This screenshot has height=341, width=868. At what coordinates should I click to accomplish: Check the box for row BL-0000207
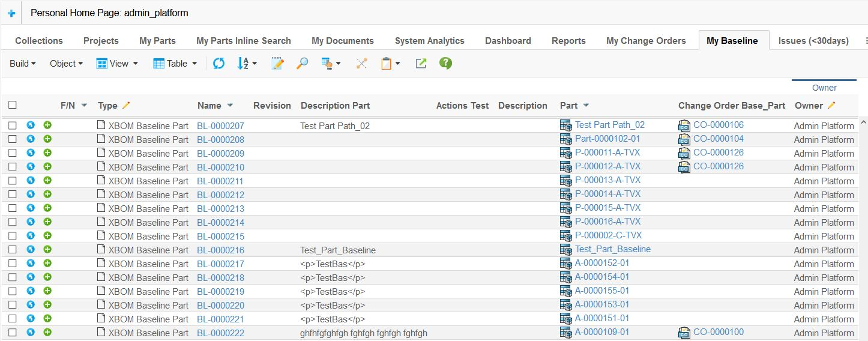13,125
